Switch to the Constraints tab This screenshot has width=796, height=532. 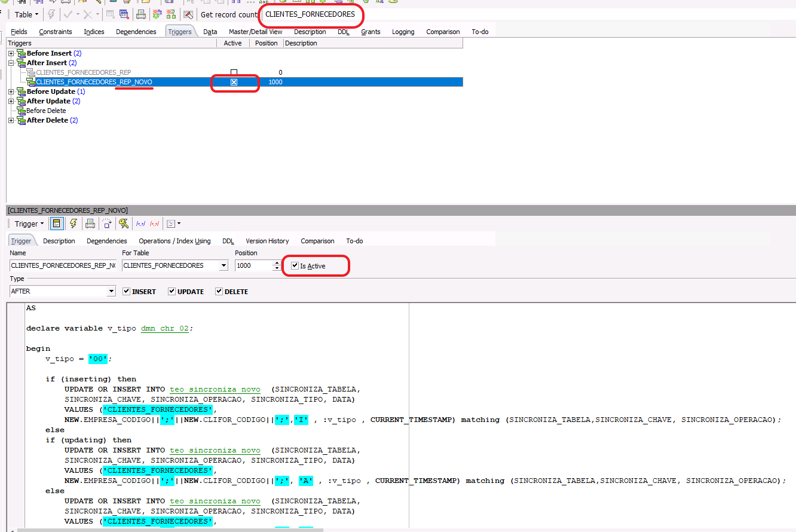tap(56, 32)
